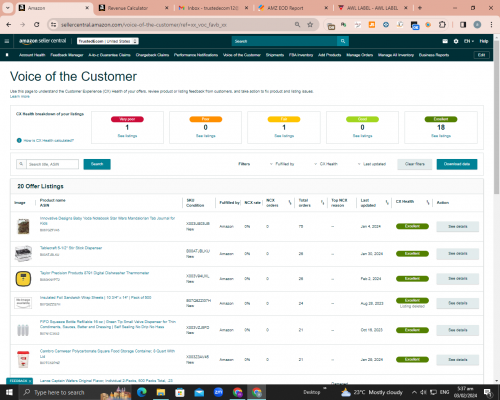500x400 pixels.
Task: Open the Windows notification center icon
Action: tap(488, 392)
